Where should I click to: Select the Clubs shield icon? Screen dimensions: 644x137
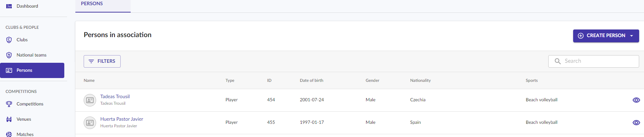pyautogui.click(x=9, y=40)
